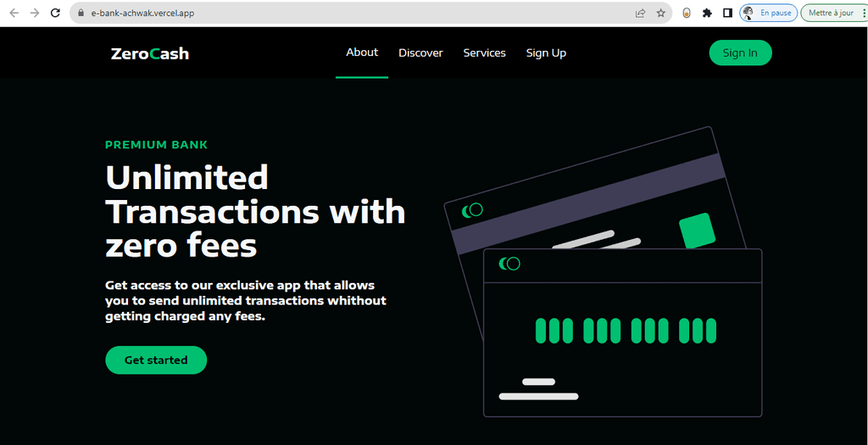Click the Unlimited Transactions headline

coord(255,211)
